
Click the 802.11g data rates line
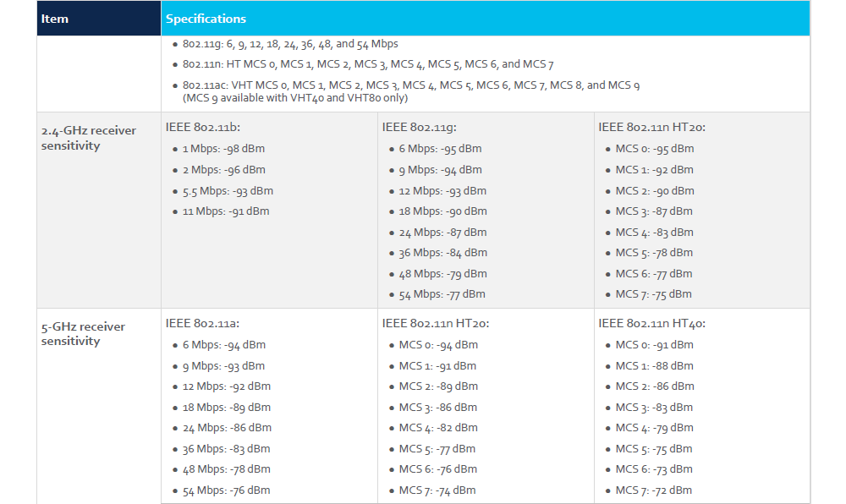tap(290, 44)
